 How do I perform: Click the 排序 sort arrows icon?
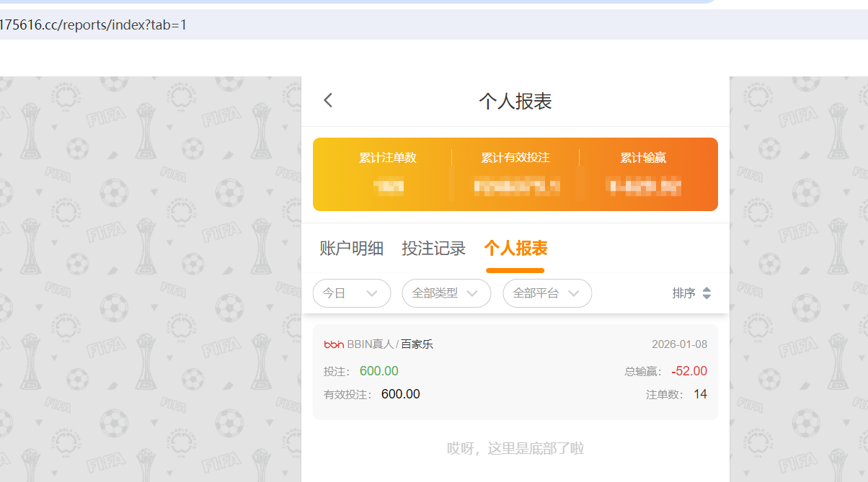pos(707,293)
